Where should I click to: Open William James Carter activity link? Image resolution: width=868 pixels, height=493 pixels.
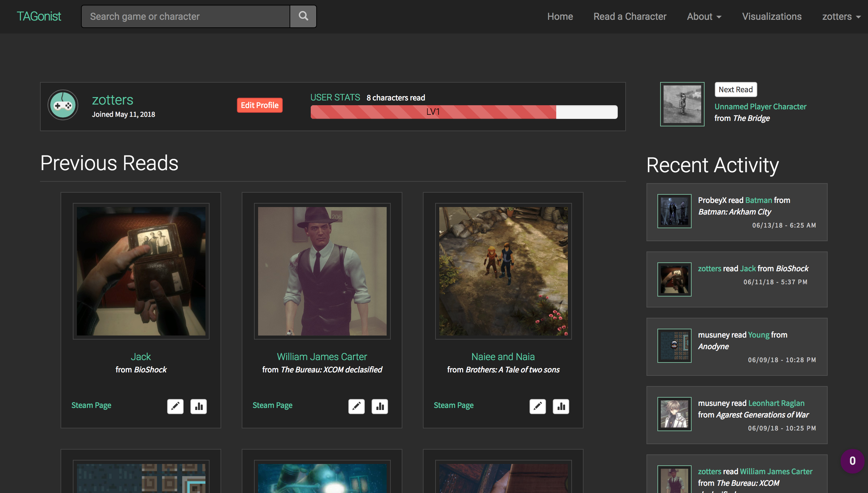(x=776, y=471)
